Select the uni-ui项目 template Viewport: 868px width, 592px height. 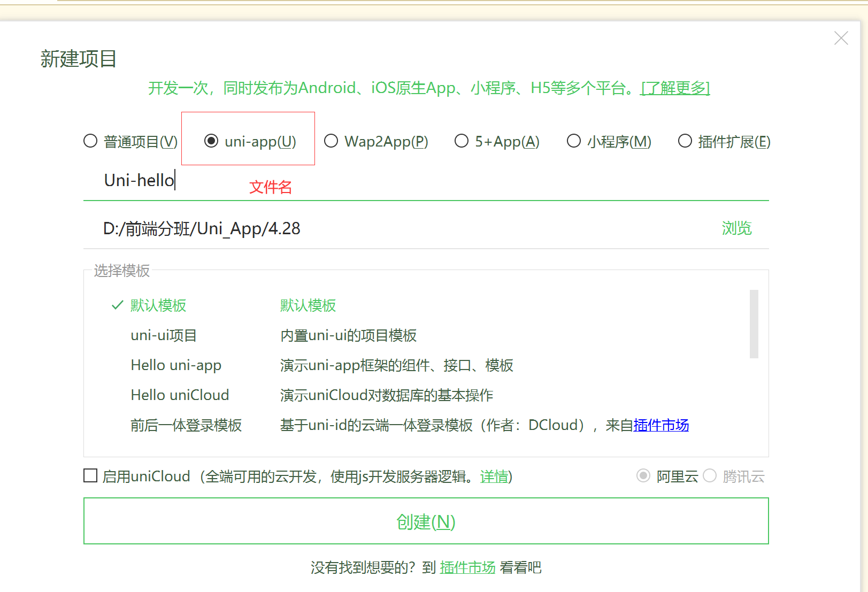[163, 335]
